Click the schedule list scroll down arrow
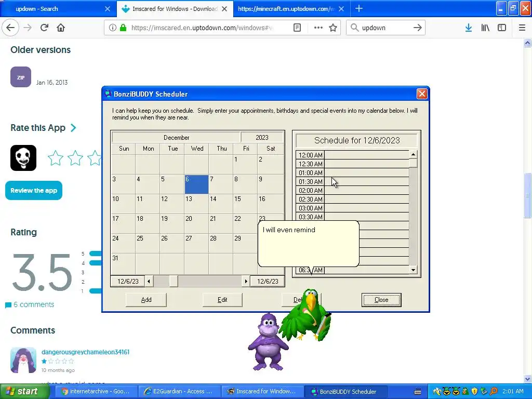 (413, 270)
